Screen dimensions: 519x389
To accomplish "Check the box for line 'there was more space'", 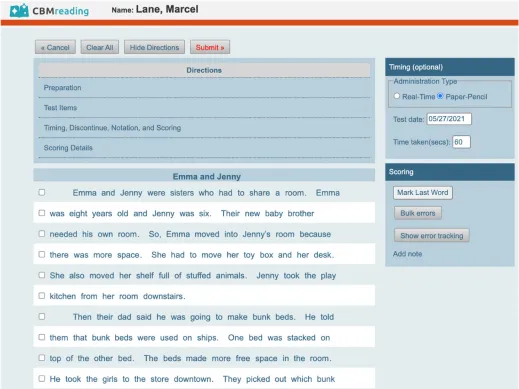I will (x=42, y=254).
